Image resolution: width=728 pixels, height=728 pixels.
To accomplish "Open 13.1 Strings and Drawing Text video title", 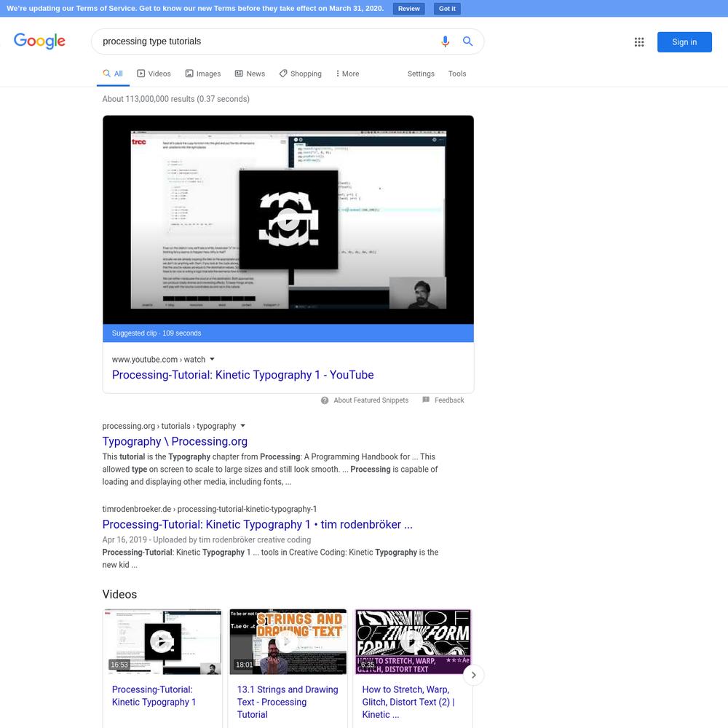I will tap(288, 702).
